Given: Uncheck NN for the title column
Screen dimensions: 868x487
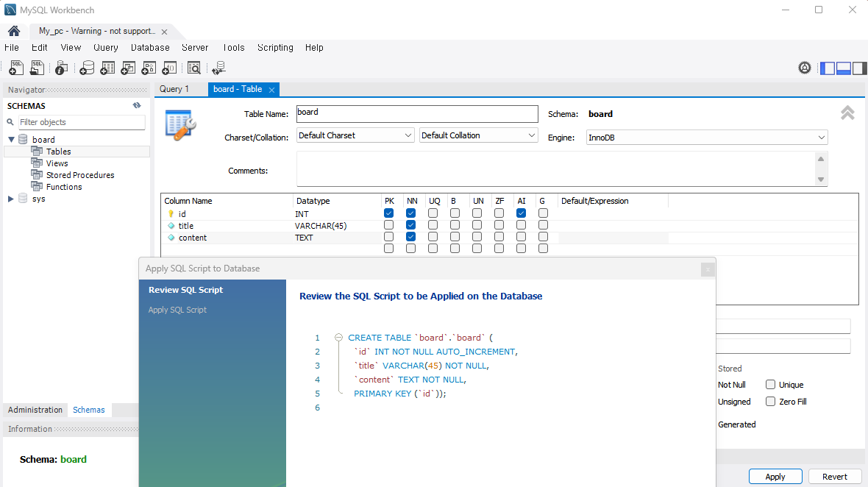Looking at the screenshot, I should [x=410, y=224].
